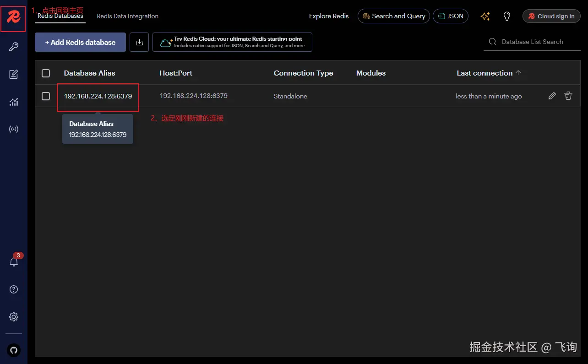
Task: Open the GitHub icon in sidebar
Action: point(14,351)
